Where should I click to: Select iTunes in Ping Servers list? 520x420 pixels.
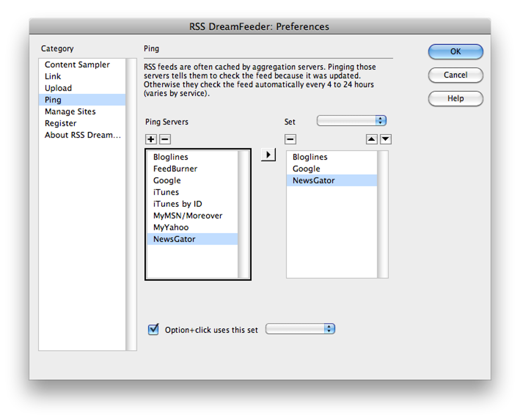(192, 192)
